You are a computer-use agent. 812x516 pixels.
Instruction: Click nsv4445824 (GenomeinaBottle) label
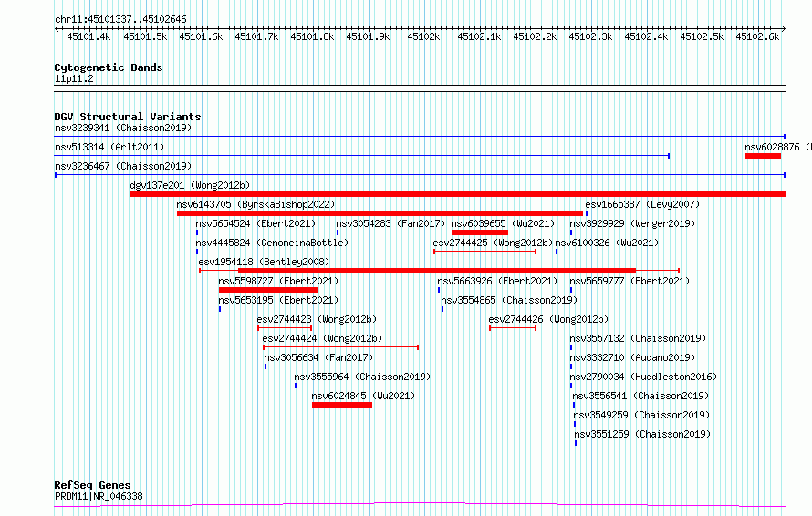click(x=272, y=243)
